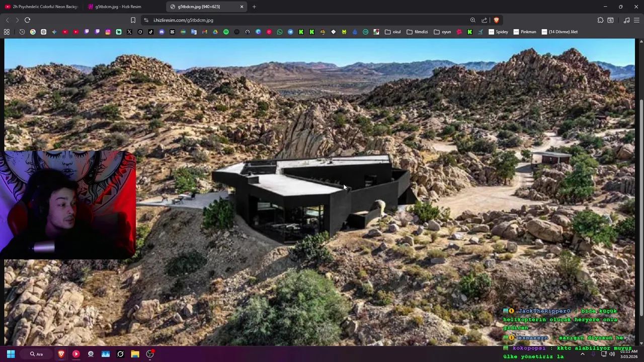Image resolution: width=644 pixels, height=362 pixels.
Task: Open the WhatsApp bookmark
Action: pos(280,32)
